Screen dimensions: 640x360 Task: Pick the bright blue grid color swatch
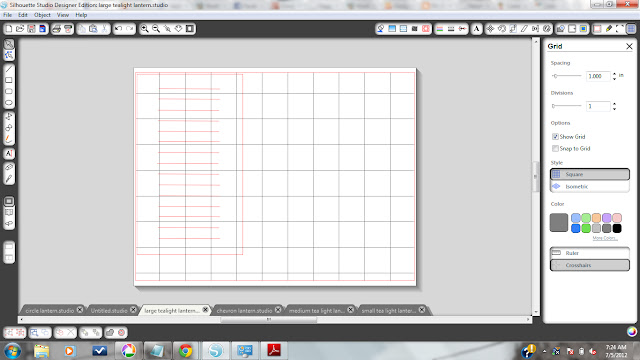576,229
